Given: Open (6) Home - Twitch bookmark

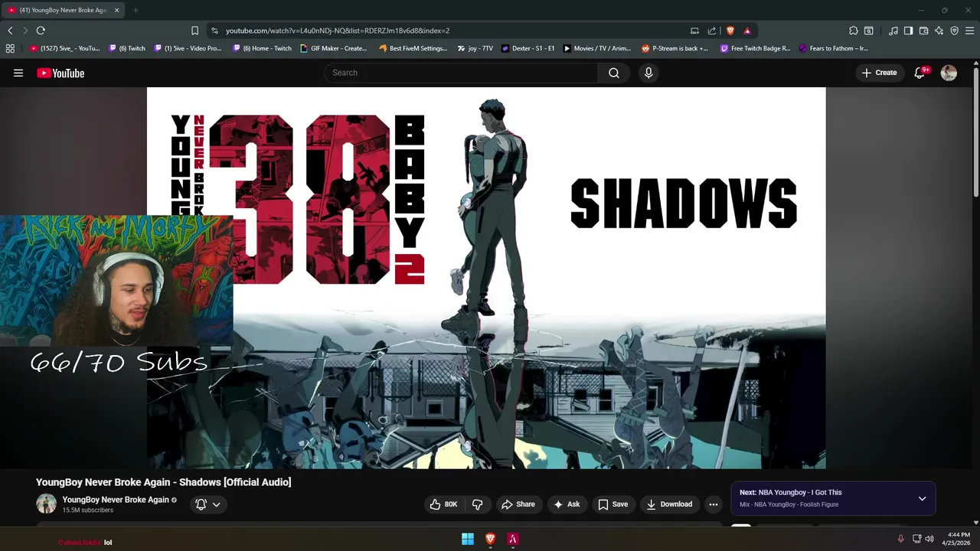Looking at the screenshot, I should tap(262, 48).
